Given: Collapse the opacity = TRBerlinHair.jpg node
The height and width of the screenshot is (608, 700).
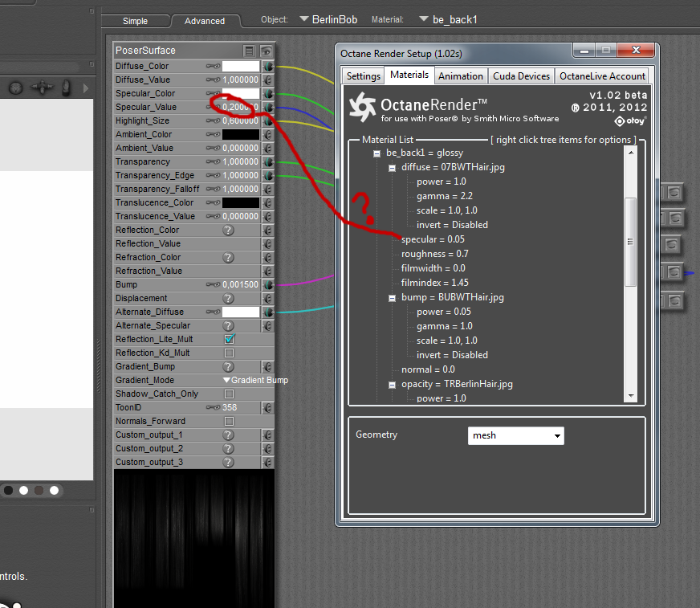Looking at the screenshot, I should coord(392,385).
